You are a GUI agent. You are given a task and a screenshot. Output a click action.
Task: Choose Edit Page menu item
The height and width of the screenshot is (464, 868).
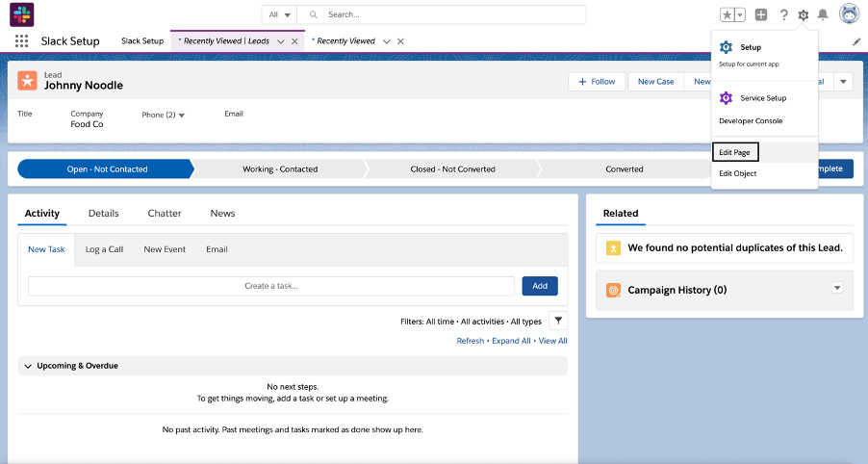[735, 152]
